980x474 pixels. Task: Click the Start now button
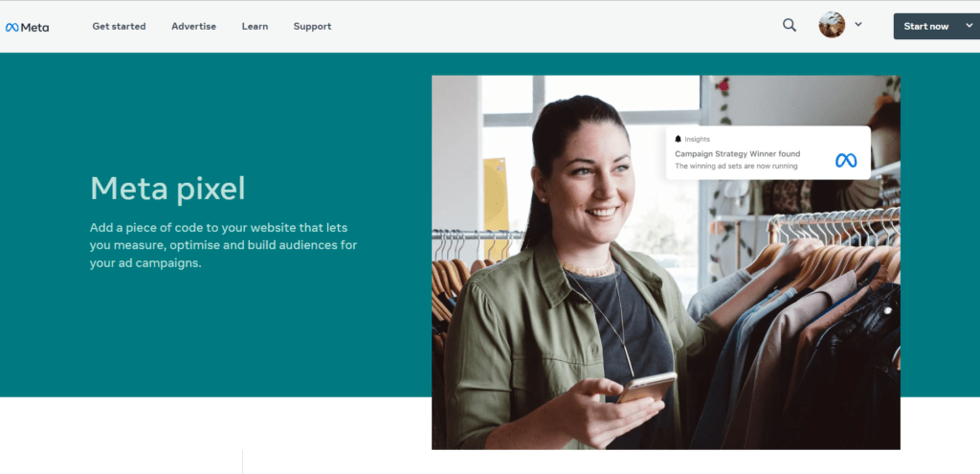[925, 26]
